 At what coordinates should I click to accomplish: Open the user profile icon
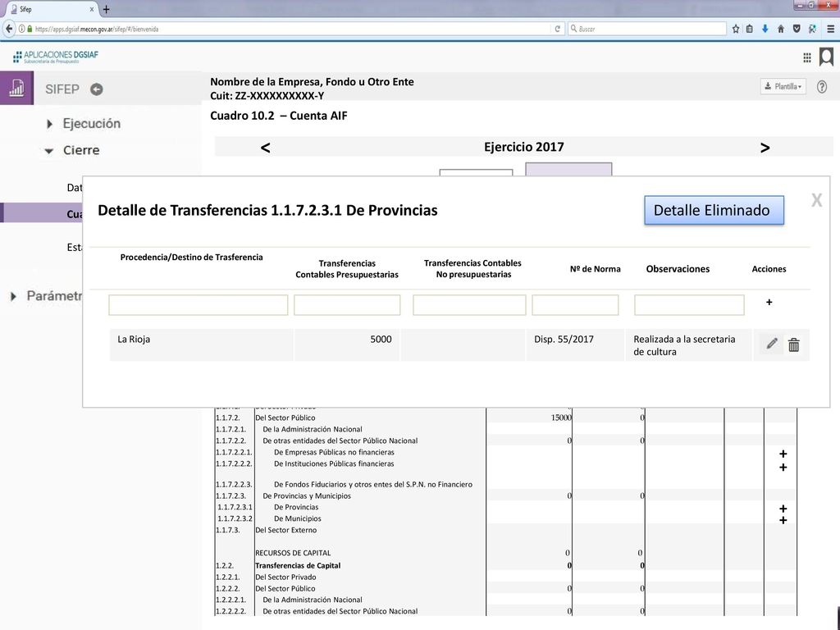[x=827, y=57]
